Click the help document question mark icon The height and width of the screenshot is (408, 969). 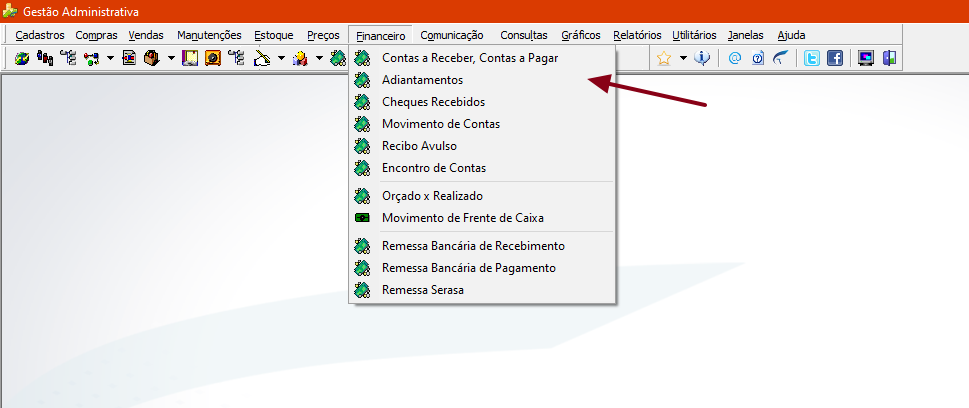pos(758,59)
